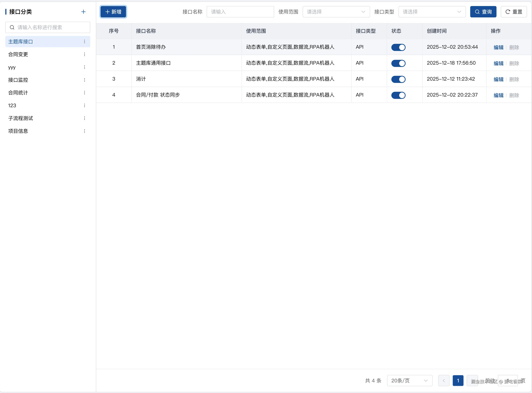Open the 接口类型 select dropdown
This screenshot has height=393, width=532.
tap(432, 12)
